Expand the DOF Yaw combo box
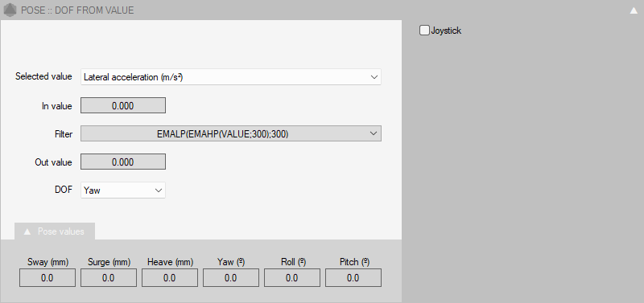The width and height of the screenshot is (644, 303). pos(123,190)
